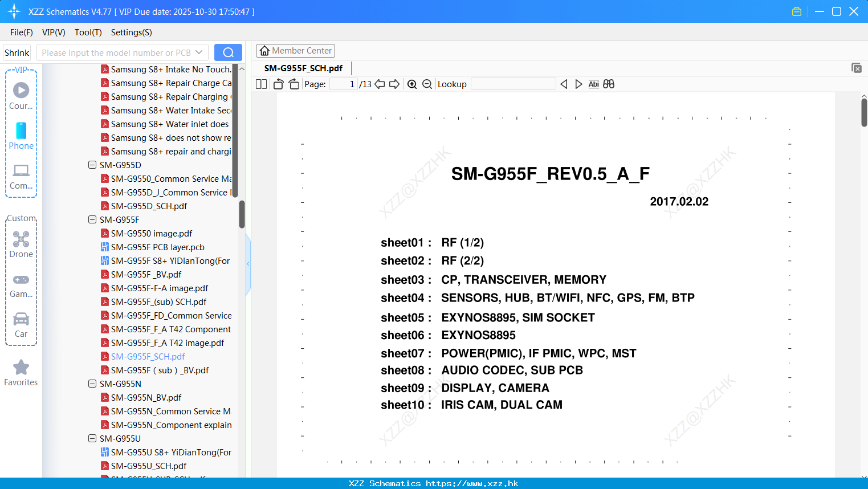Click the PDF viewer vertical scrollbar thumb
The width and height of the screenshot is (868, 489).
(864, 112)
